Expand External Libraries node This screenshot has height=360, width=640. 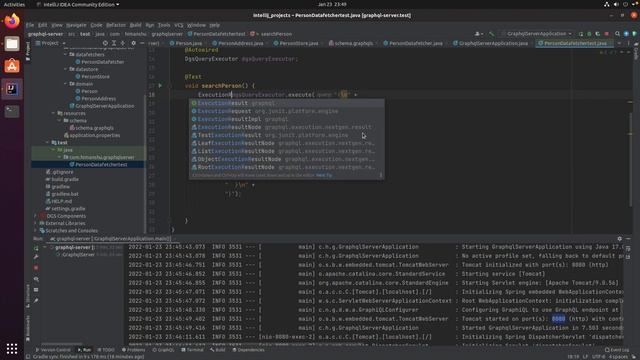[35, 223]
